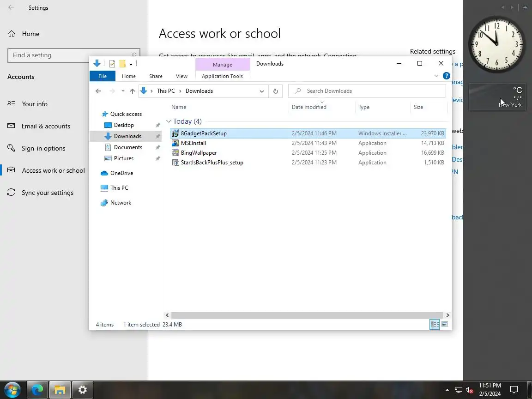
Task: Go back in the Settings window
Action: coord(11,7)
